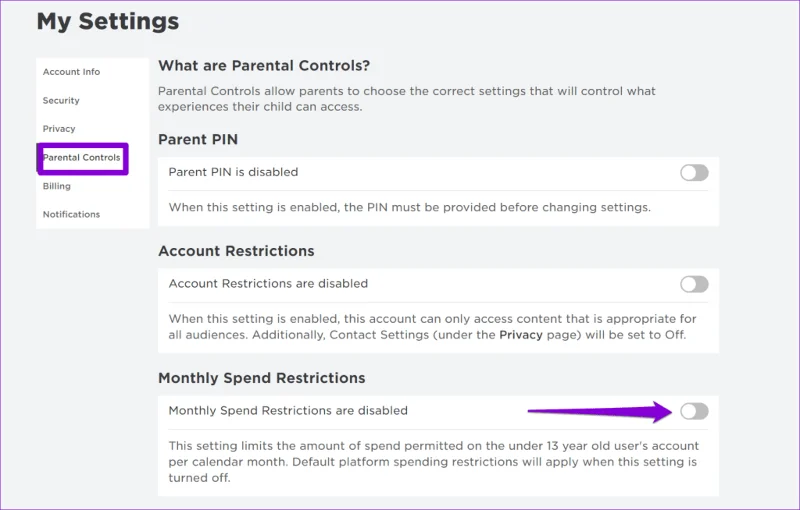The height and width of the screenshot is (510, 800).
Task: Click 'Account Restrictions are disabled' status text
Action: coord(268,284)
